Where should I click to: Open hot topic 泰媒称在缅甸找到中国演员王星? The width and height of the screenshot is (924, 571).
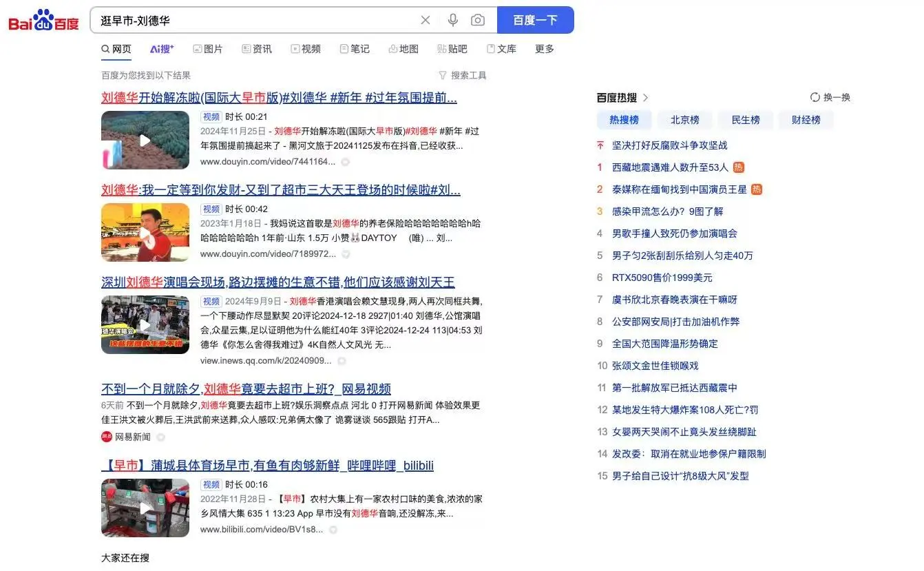point(679,189)
